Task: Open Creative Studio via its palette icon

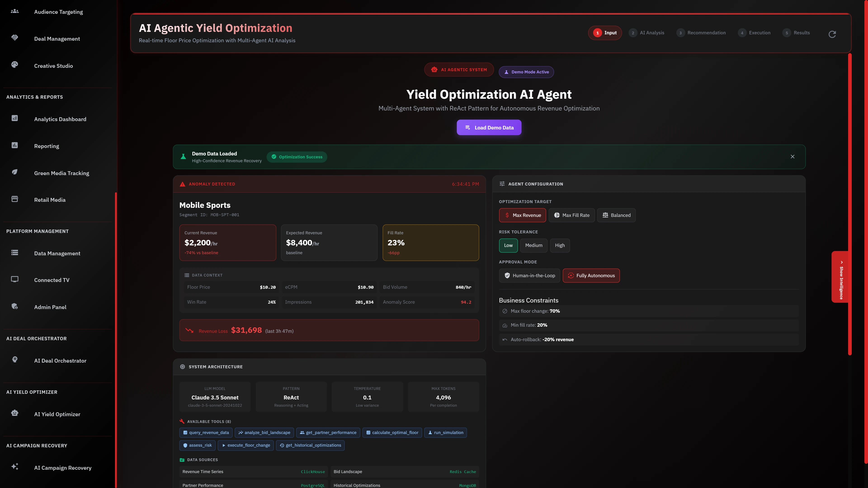Action: click(x=14, y=65)
